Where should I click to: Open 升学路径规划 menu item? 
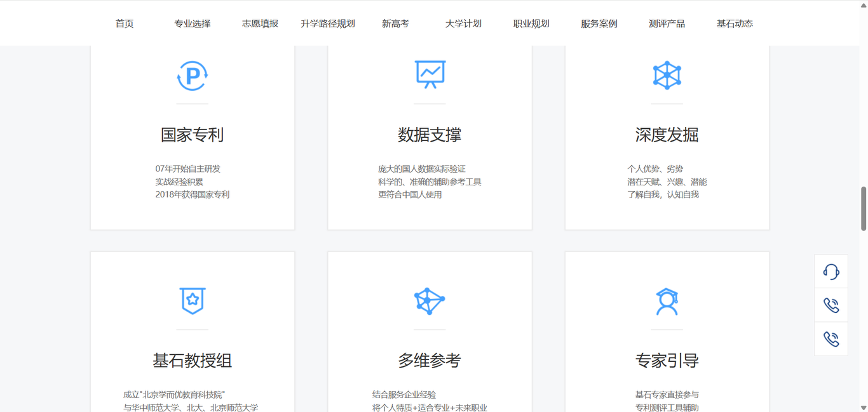[328, 23]
